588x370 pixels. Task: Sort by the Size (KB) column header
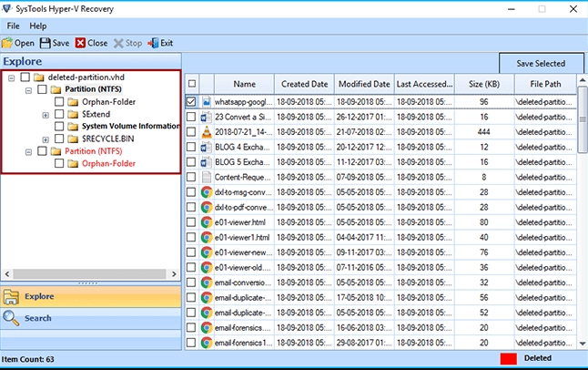tap(483, 84)
